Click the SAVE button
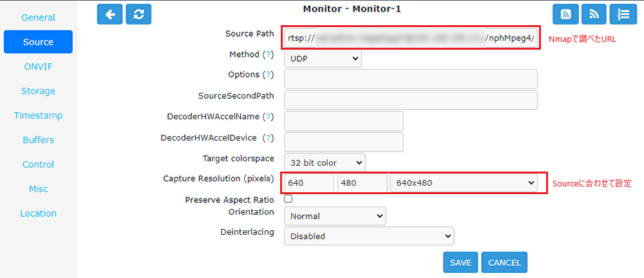644x278 pixels. tap(460, 263)
